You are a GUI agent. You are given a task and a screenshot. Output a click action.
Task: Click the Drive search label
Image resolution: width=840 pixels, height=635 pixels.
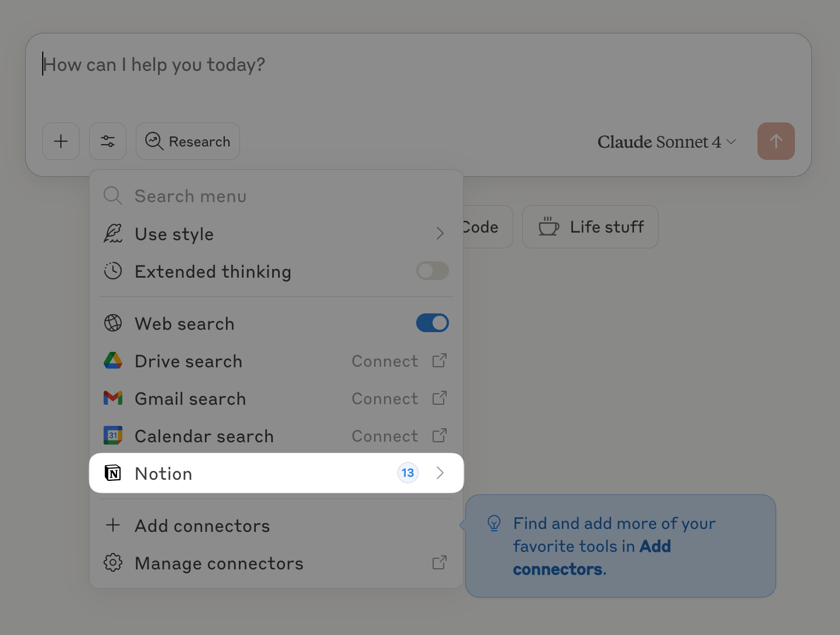click(188, 361)
